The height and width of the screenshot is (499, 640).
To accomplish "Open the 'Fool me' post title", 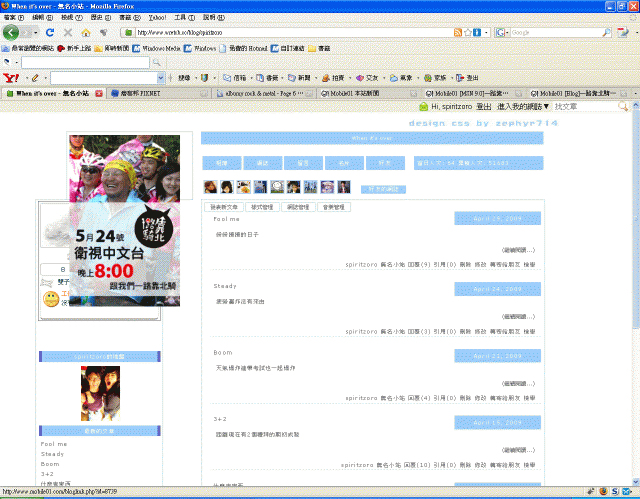I will pyautogui.click(x=226, y=219).
